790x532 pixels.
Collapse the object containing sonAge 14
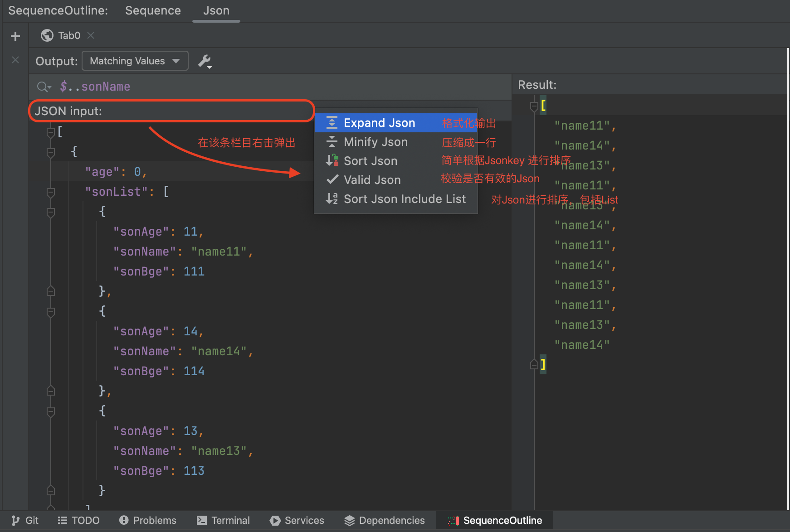click(x=51, y=312)
